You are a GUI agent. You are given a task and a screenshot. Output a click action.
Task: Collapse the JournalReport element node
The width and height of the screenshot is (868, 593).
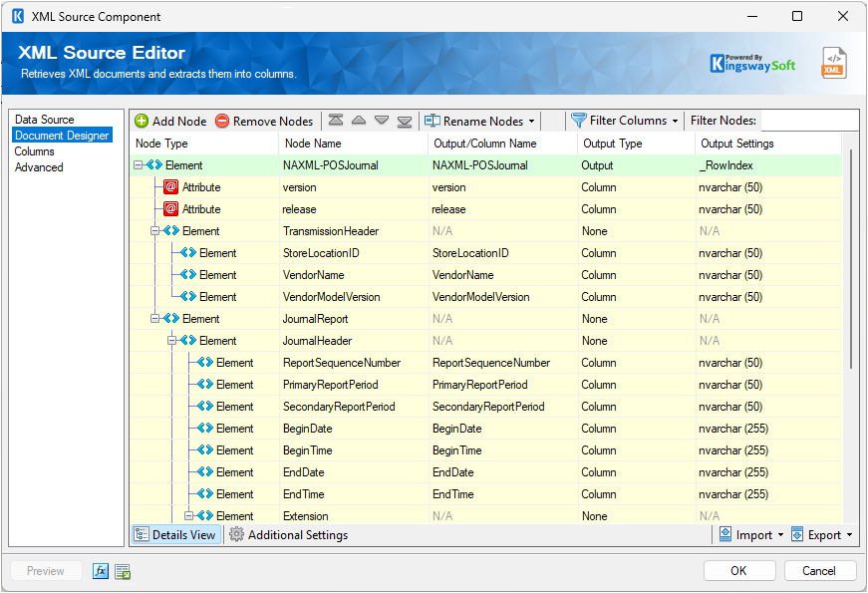point(155,318)
